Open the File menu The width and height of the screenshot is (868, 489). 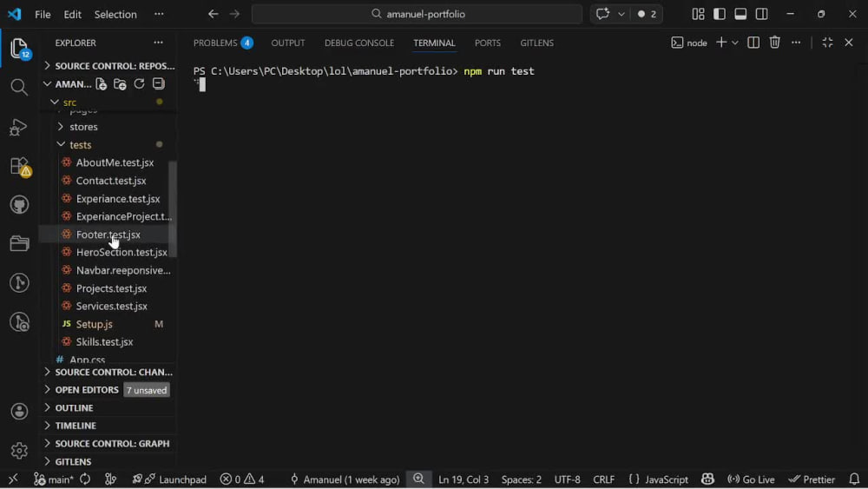(x=43, y=14)
